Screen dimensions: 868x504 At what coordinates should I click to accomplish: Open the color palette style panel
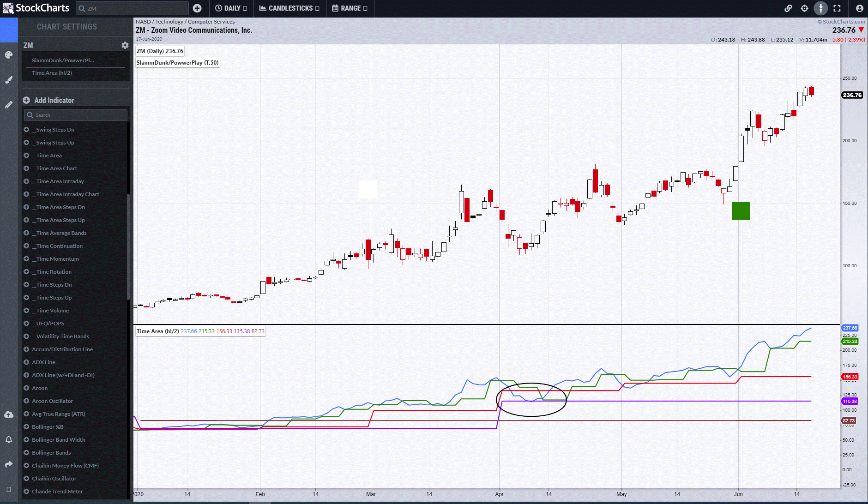pos(9,55)
